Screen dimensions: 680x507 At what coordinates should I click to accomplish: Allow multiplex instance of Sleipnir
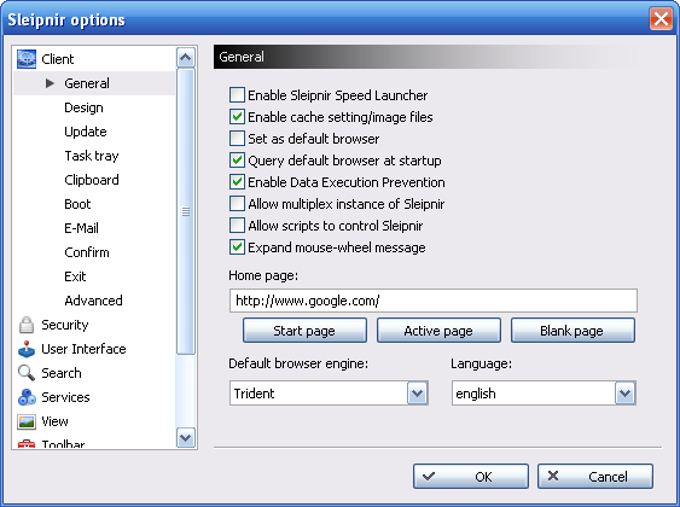tap(237, 204)
